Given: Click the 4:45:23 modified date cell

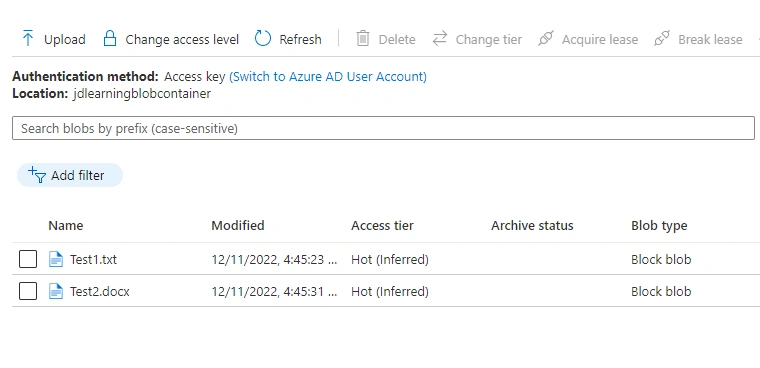Looking at the screenshot, I should pos(274,259).
